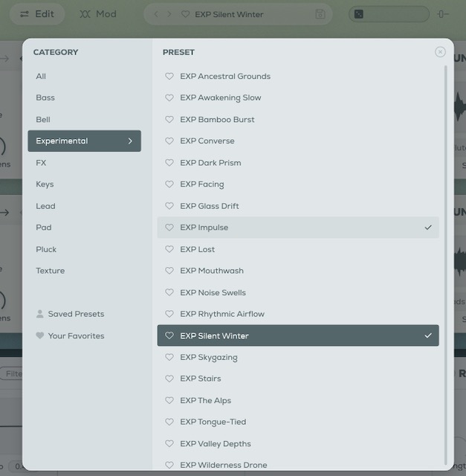Favorite EXP Skygazing using its heart icon
This screenshot has width=466, height=476.
[169, 358]
